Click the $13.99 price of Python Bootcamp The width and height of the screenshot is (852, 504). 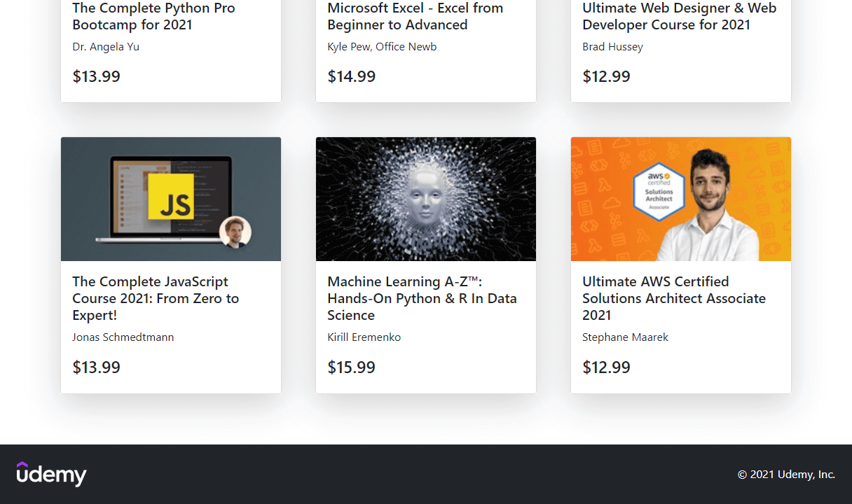(96, 76)
